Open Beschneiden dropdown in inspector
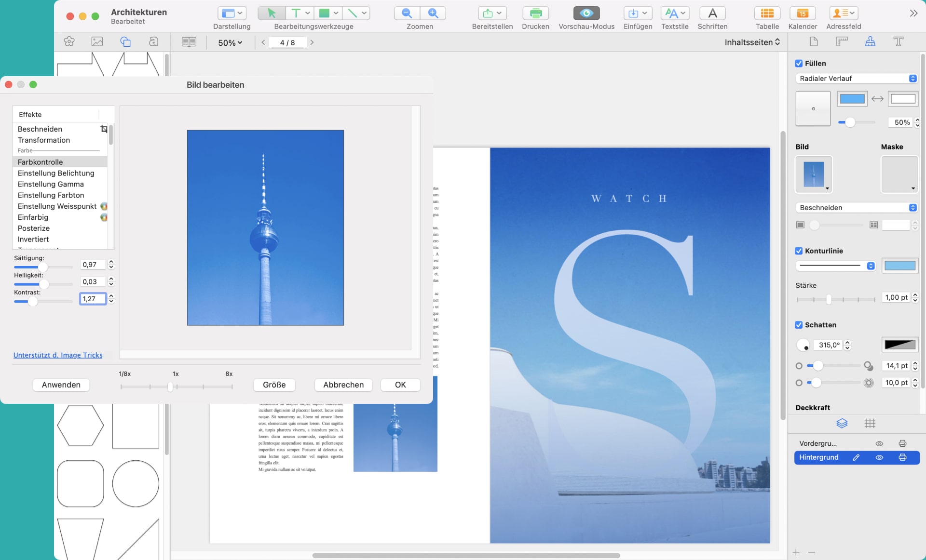 856,207
